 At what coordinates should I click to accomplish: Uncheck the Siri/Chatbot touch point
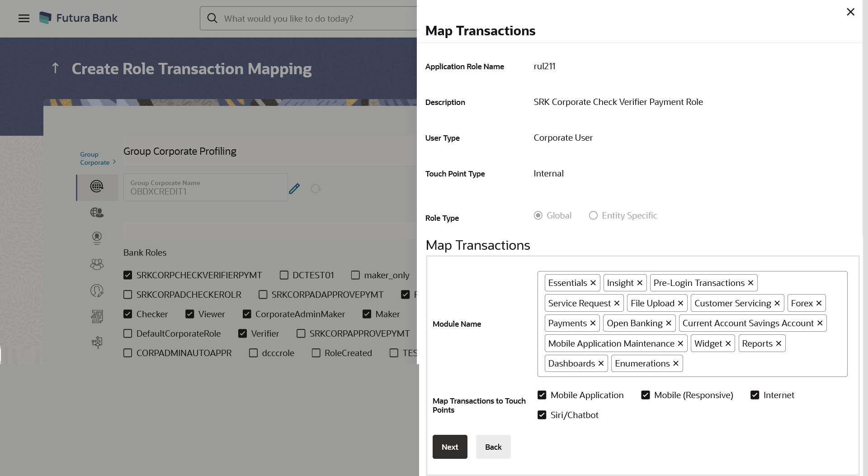(x=542, y=415)
